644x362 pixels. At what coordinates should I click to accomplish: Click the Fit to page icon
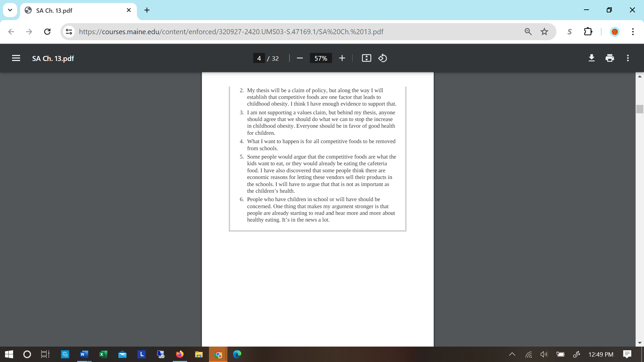tap(366, 58)
